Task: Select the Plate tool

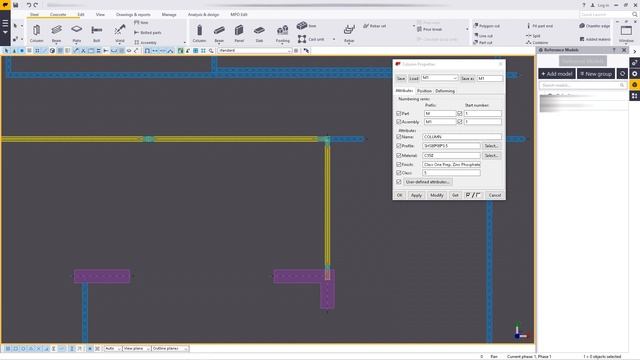Action: 76,33
